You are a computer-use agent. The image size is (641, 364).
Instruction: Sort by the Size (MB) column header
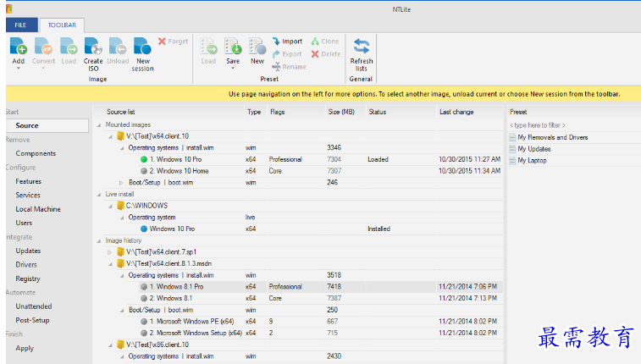340,112
